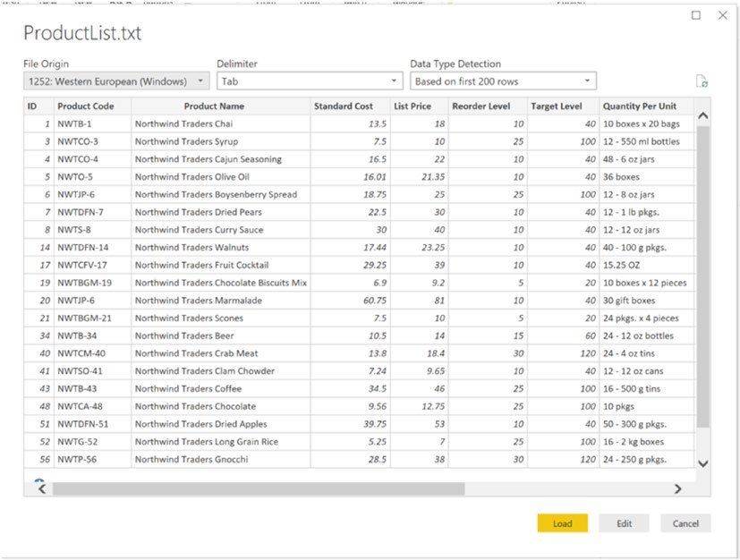Click the vertical scrollbar thumb

[x=702, y=277]
